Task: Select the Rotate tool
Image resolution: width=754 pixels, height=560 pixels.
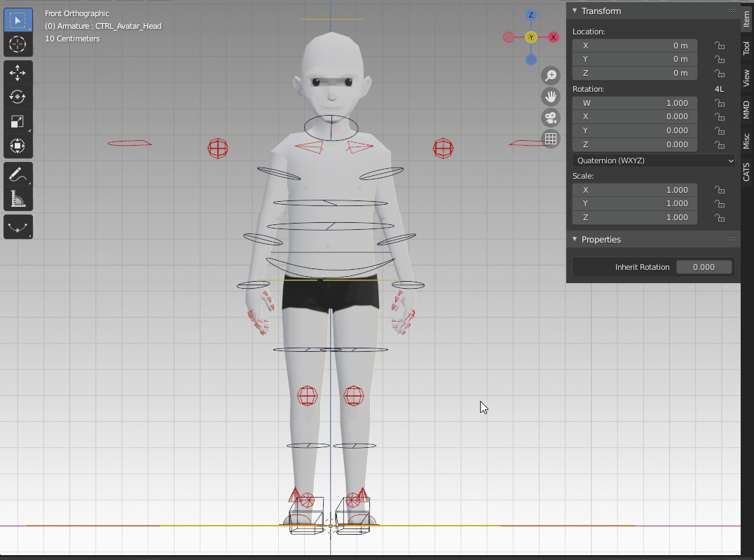Action: (x=18, y=97)
